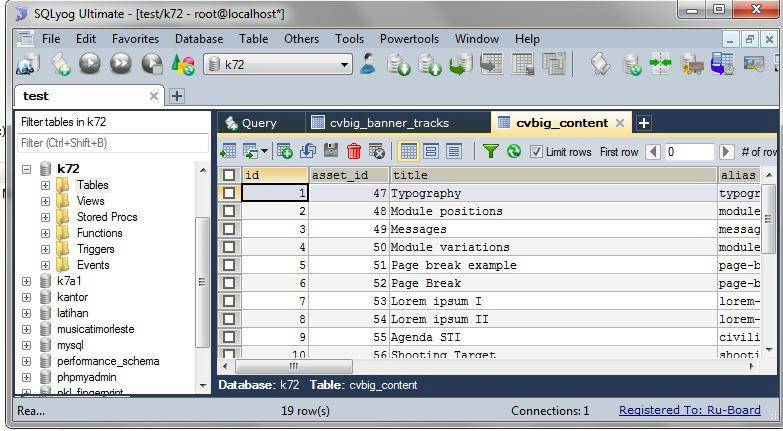
Task: Click the stacked tables toolbar icon
Action: 554,64
